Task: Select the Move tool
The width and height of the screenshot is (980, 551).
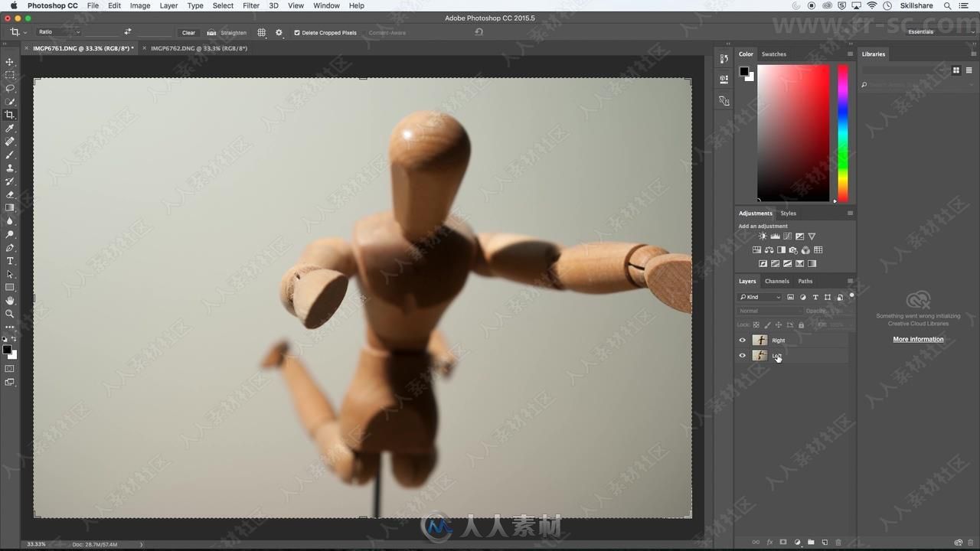Action: tap(10, 62)
